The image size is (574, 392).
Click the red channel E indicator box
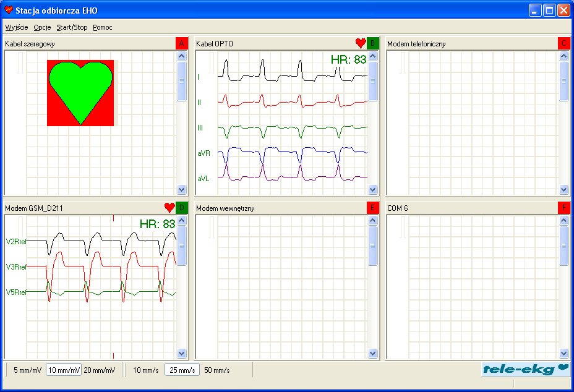point(372,208)
